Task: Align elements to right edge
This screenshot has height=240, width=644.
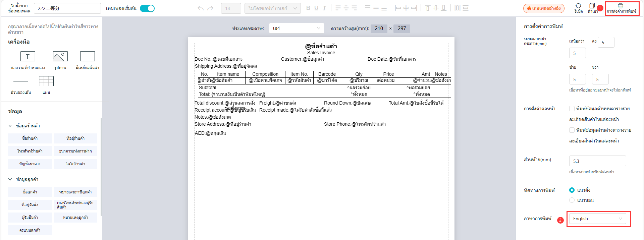Action: point(414,8)
